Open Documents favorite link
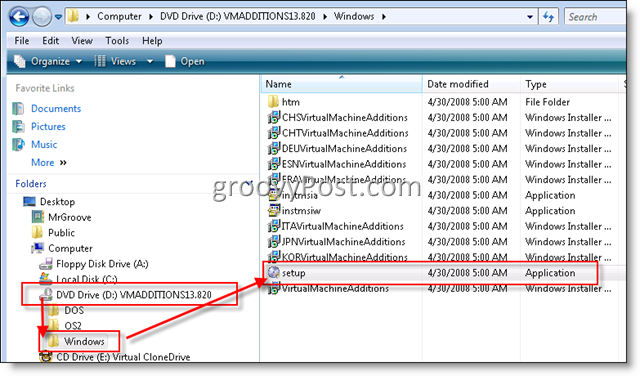The height and width of the screenshot is (376, 640). point(56,109)
